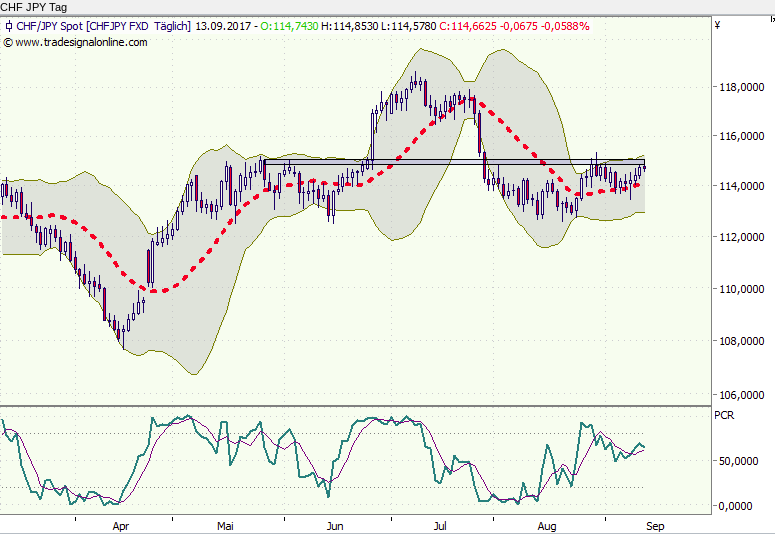Click the 'CHF JPY Tag' chart title
Screen dimensions: 775x536
pyautogui.click(x=34, y=7)
